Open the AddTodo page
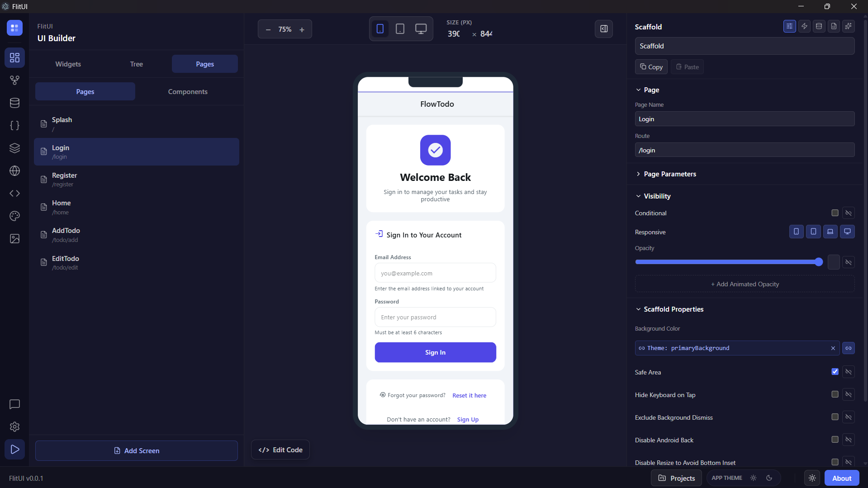The height and width of the screenshot is (488, 868). point(137,235)
